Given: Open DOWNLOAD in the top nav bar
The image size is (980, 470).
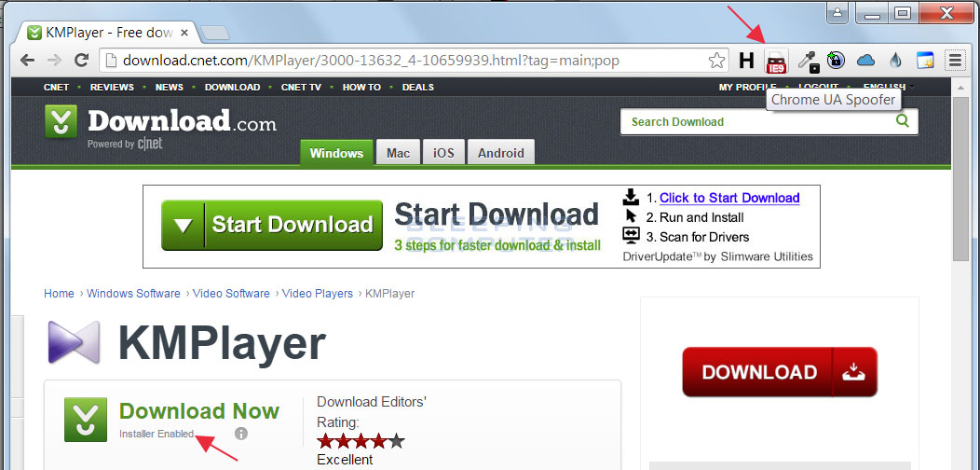Looking at the screenshot, I should point(233,87).
